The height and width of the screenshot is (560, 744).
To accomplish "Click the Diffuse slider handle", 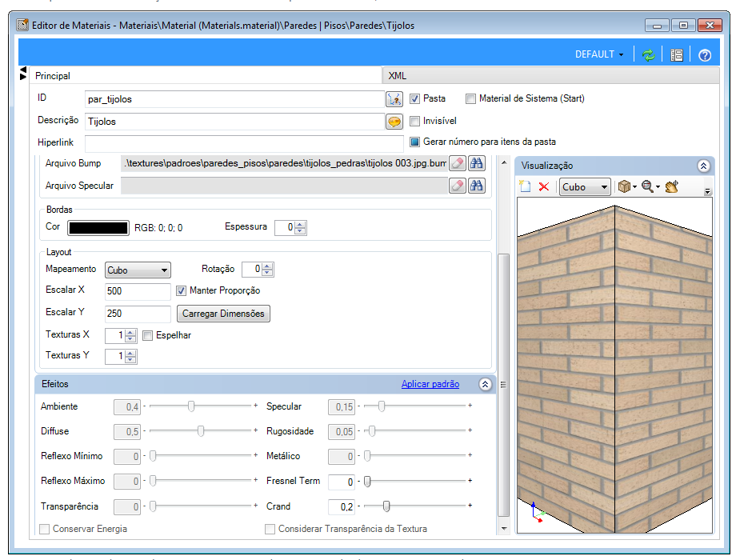I will point(201,431).
